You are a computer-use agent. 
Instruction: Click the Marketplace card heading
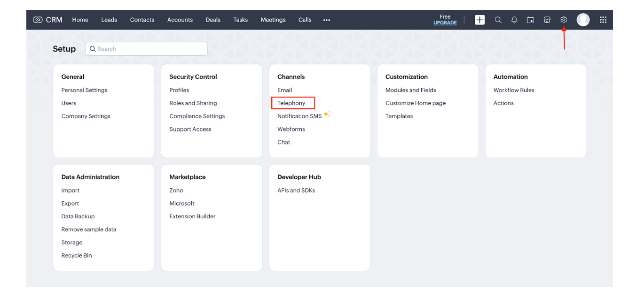tap(188, 177)
